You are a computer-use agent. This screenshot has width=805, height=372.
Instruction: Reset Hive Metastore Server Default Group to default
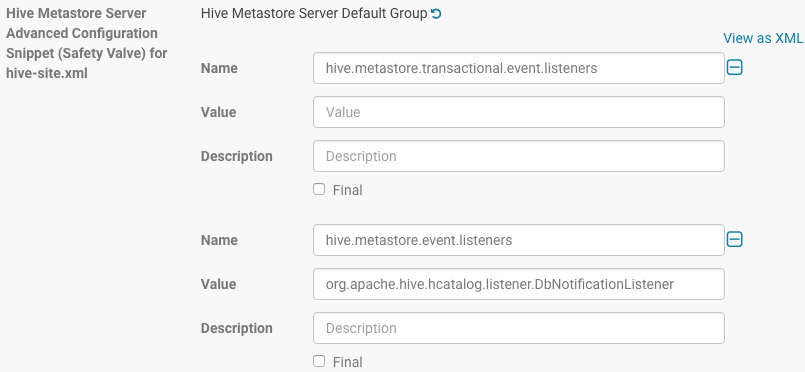pyautogui.click(x=436, y=14)
